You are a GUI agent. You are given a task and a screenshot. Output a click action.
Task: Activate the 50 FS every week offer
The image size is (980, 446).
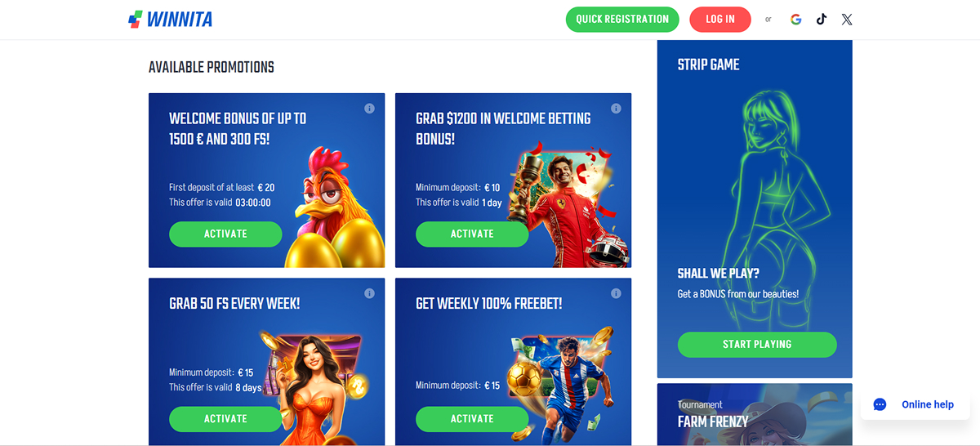(x=225, y=418)
